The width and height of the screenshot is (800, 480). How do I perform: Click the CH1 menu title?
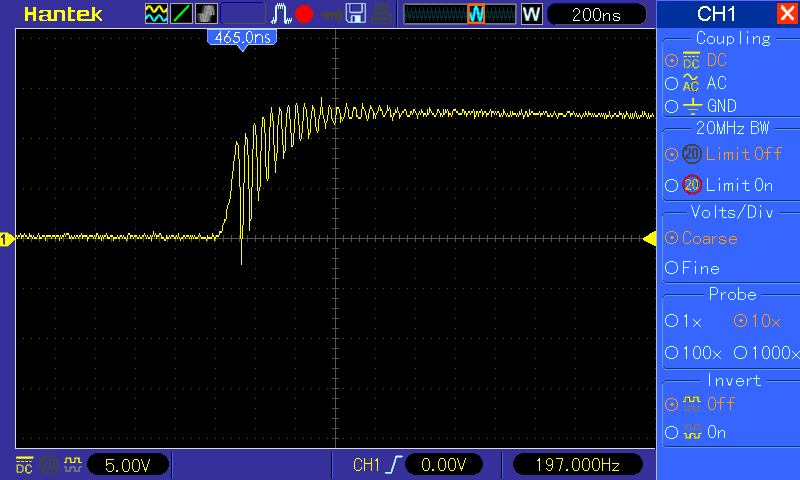[716, 14]
